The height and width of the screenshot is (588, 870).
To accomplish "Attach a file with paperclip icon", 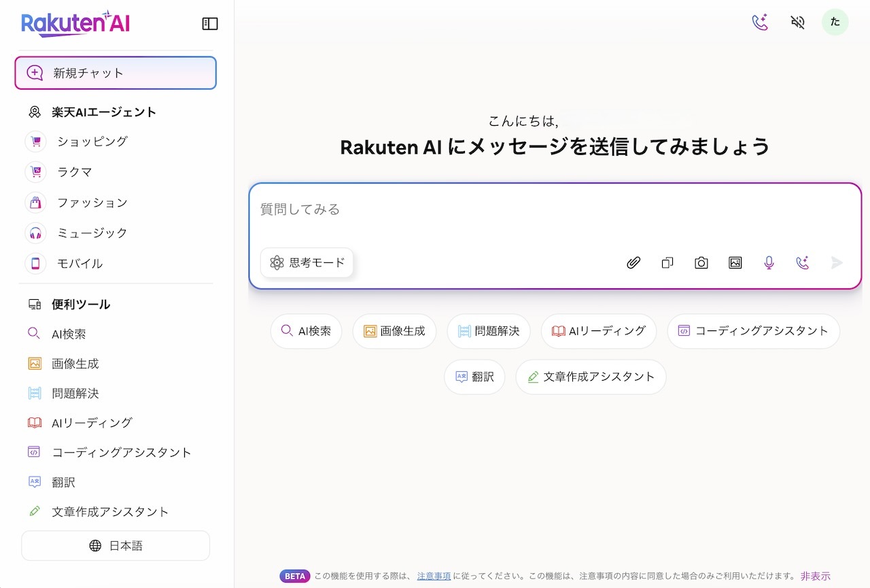I will 633,262.
